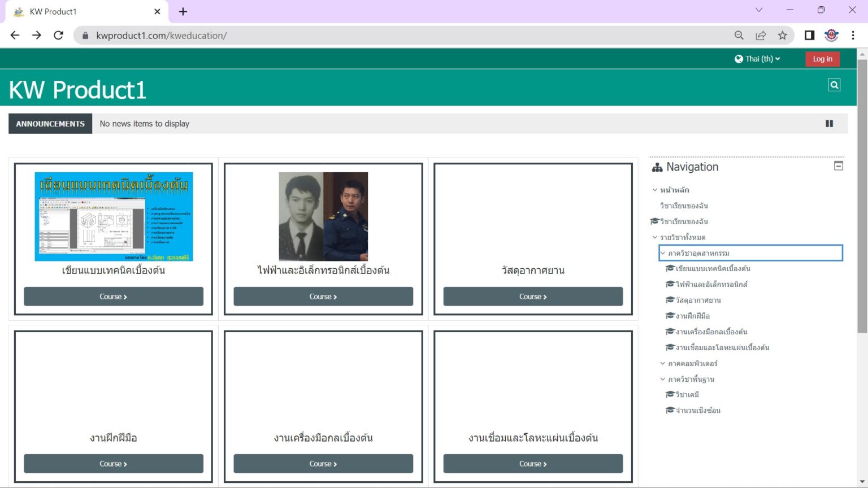Open the Chrome three-dot menu

pyautogui.click(x=853, y=35)
